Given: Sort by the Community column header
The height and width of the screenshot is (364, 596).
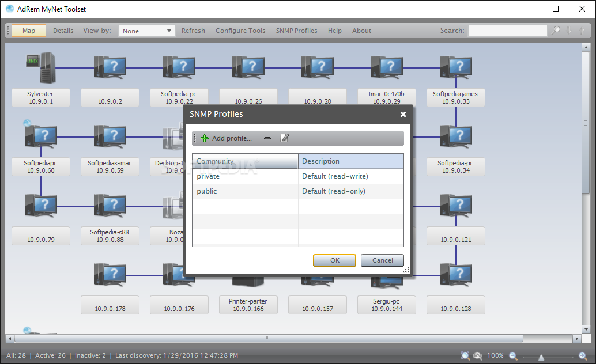Looking at the screenshot, I should coord(245,161).
